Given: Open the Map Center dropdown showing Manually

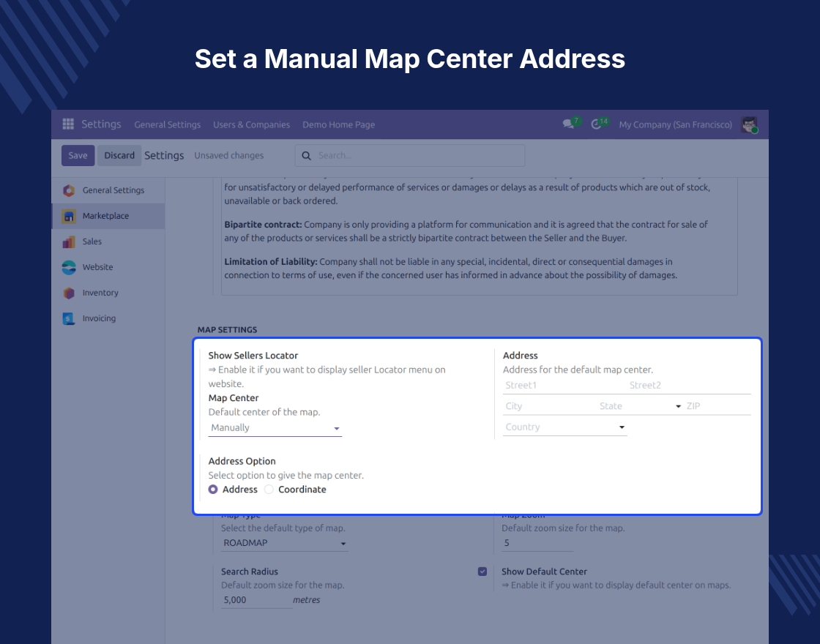Looking at the screenshot, I should coord(275,427).
